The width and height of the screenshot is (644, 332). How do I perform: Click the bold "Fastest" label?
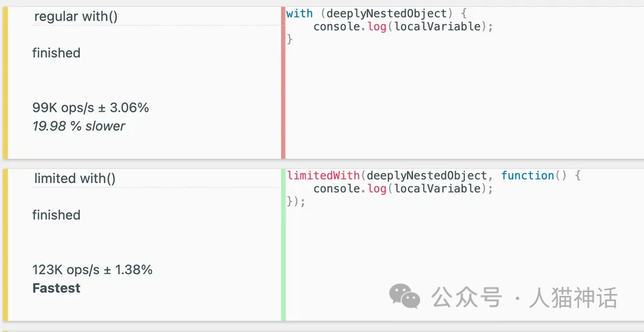pyautogui.click(x=56, y=288)
